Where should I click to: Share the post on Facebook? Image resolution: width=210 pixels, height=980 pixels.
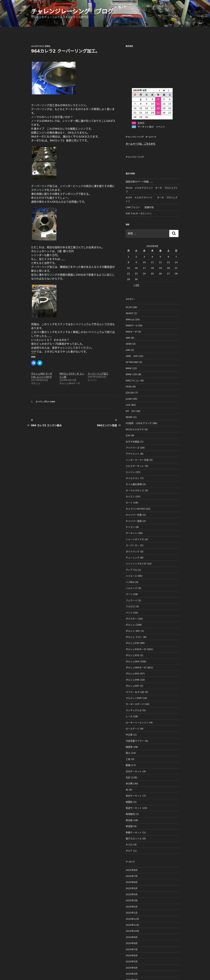(x=34, y=363)
